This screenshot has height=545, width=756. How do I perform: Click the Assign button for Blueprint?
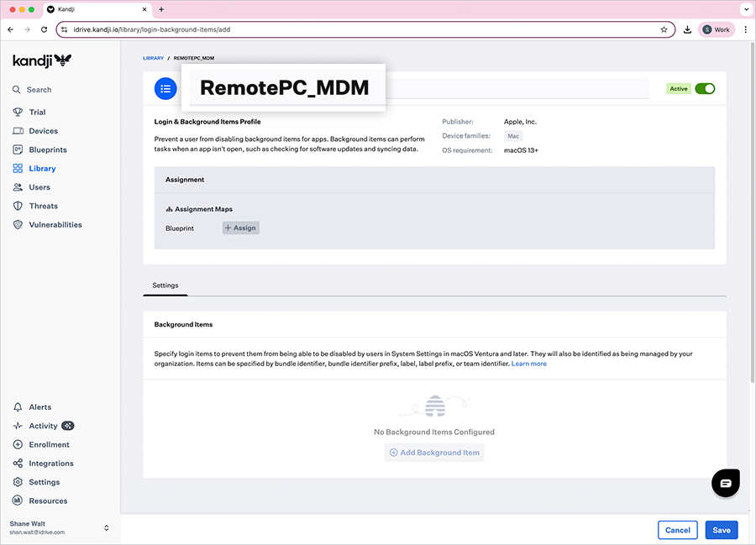[x=240, y=228]
